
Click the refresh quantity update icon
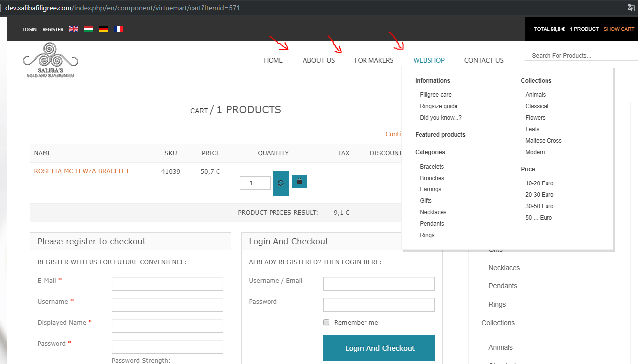[x=281, y=183]
